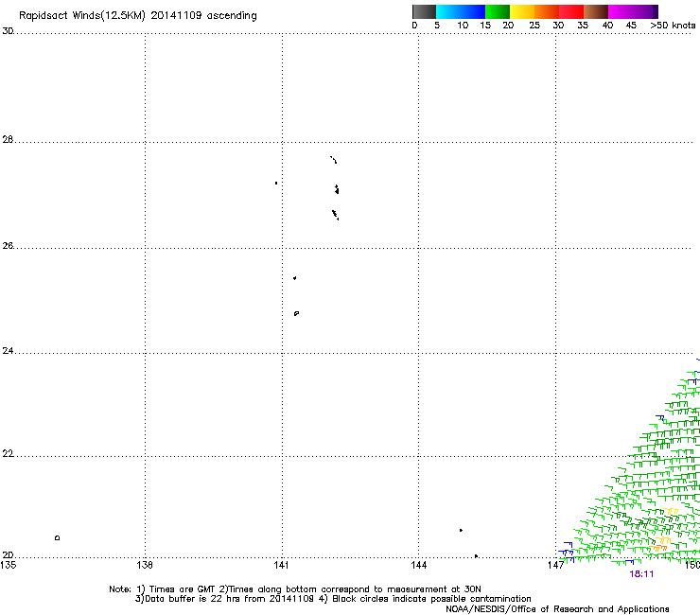The width and height of the screenshot is (700, 615).
Task: Click the latitude label 30
Action: (8, 31)
